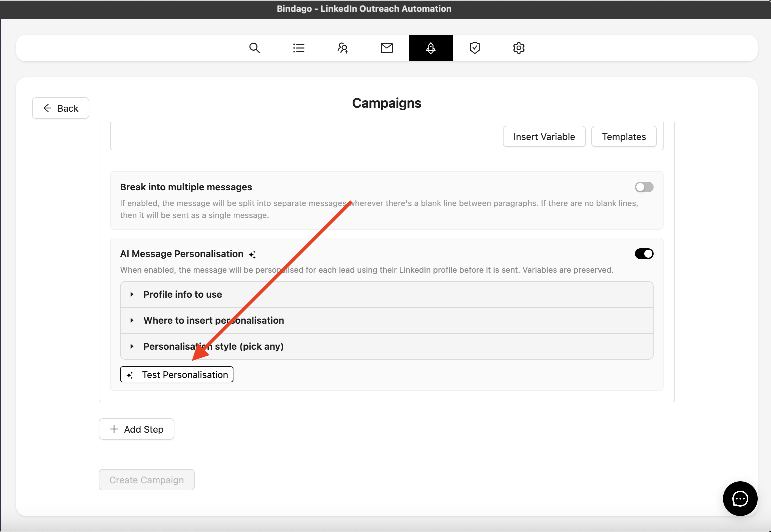Open the chat support bubble

pos(740,498)
